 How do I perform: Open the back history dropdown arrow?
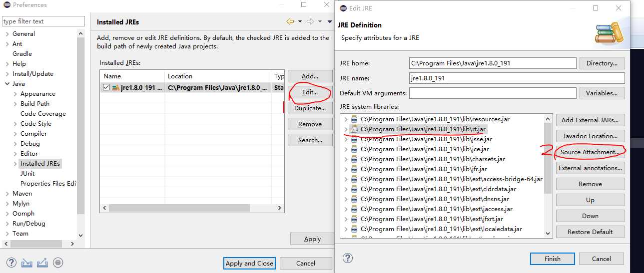pyautogui.click(x=300, y=21)
